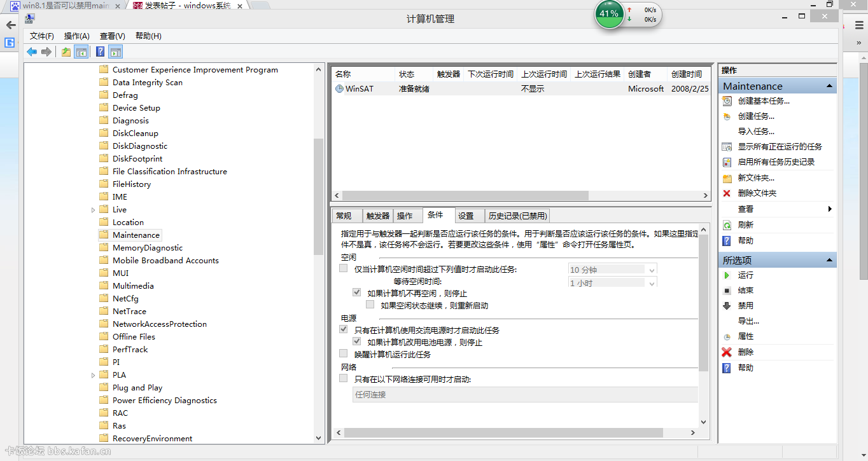The image size is (868, 461).
Task: Toggle 只有在以下网络连接可用时才启动 checkbox
Action: click(x=344, y=378)
